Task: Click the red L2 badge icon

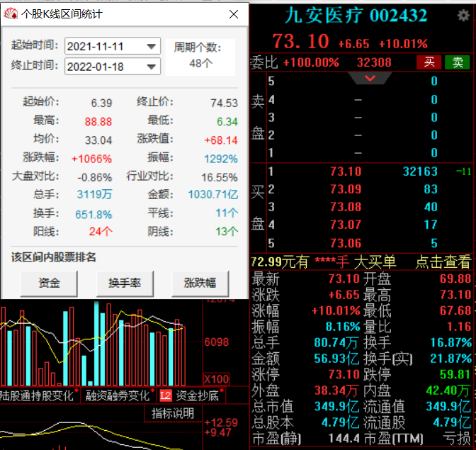Action: [166, 395]
